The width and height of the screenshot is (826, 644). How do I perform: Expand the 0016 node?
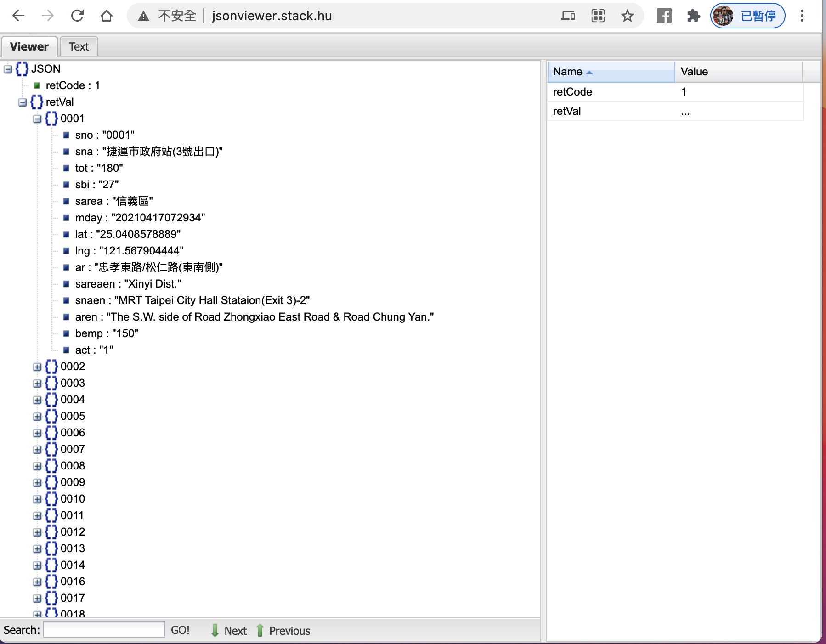(x=37, y=582)
